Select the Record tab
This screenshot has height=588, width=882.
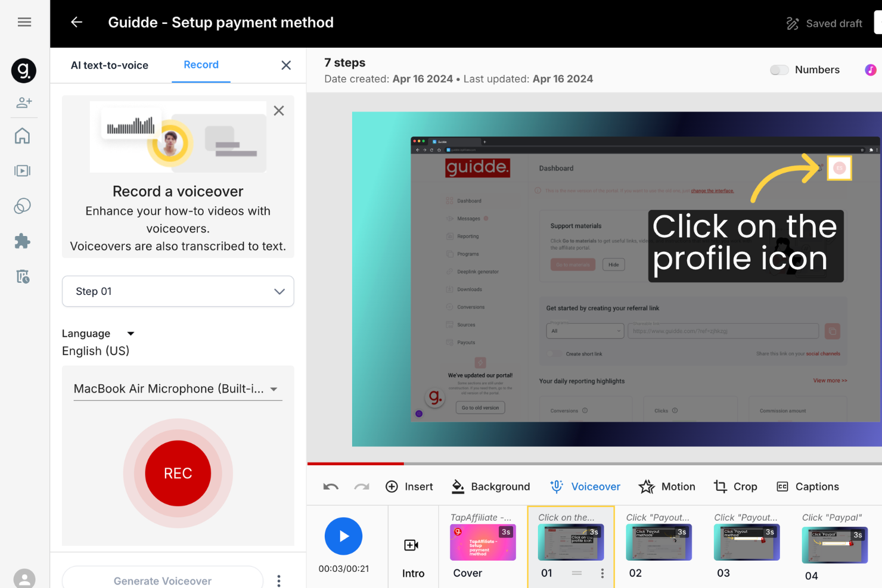click(201, 65)
